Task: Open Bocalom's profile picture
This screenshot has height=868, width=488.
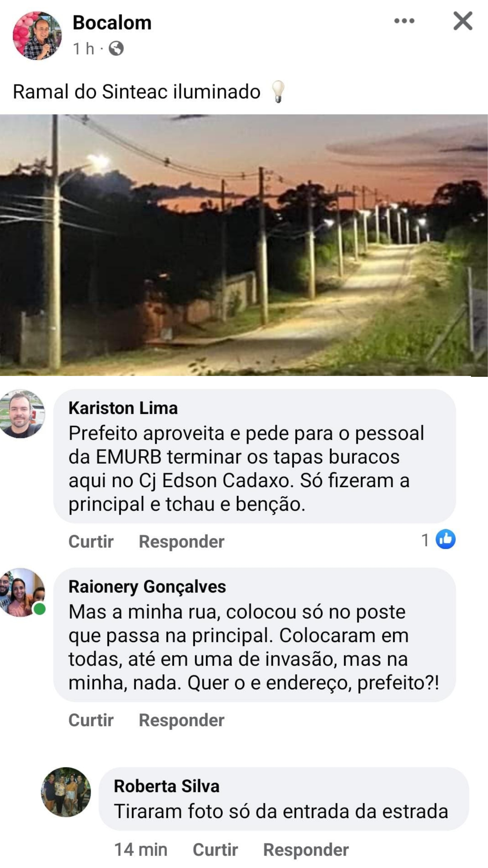Action: (x=37, y=36)
